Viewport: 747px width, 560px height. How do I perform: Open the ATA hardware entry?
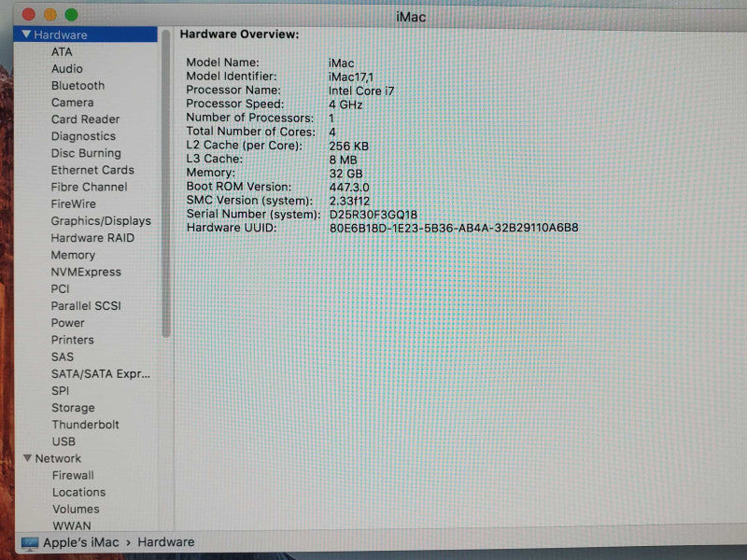[62, 52]
